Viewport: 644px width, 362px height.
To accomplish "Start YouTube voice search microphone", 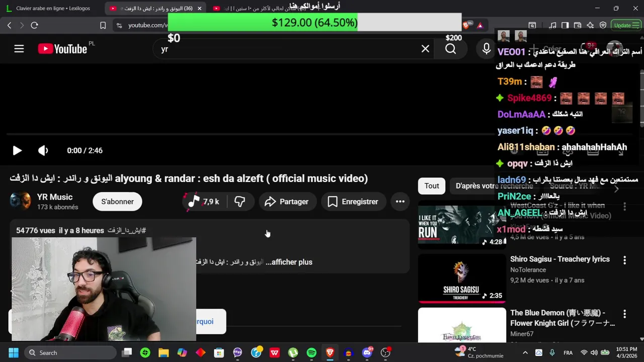I will click(487, 49).
